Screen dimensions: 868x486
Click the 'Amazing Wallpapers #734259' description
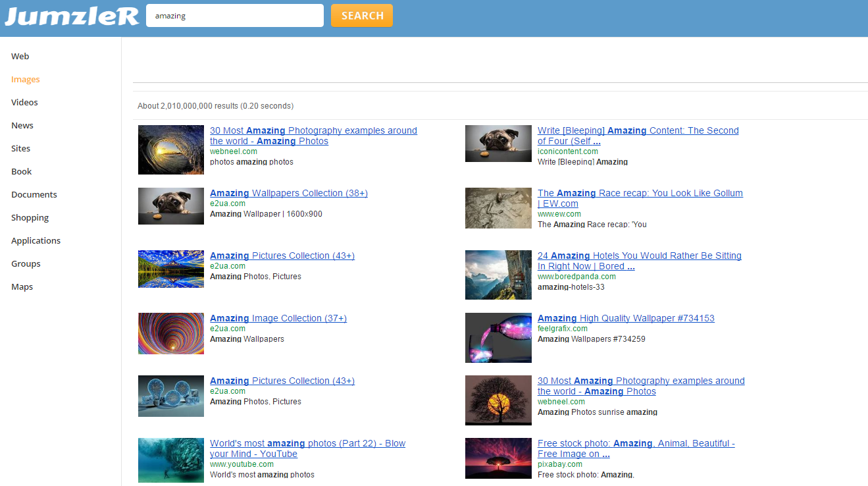(x=591, y=339)
